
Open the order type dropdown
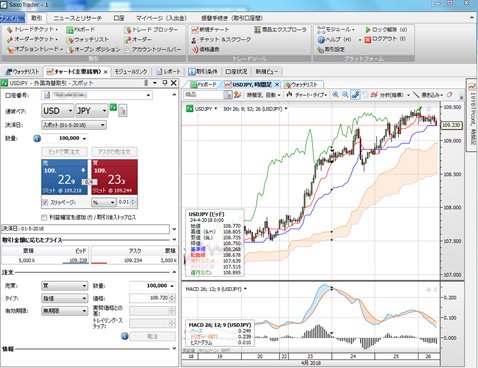(x=65, y=298)
